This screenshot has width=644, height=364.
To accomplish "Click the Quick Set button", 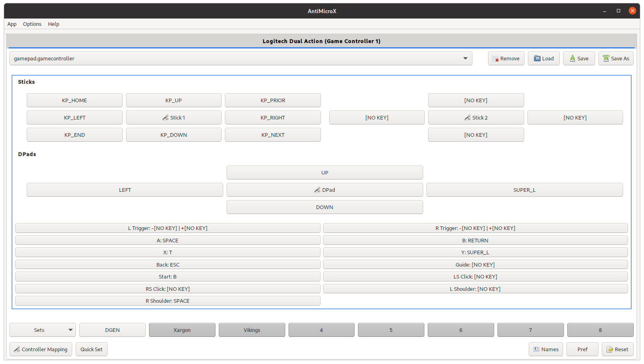I will [x=92, y=349].
